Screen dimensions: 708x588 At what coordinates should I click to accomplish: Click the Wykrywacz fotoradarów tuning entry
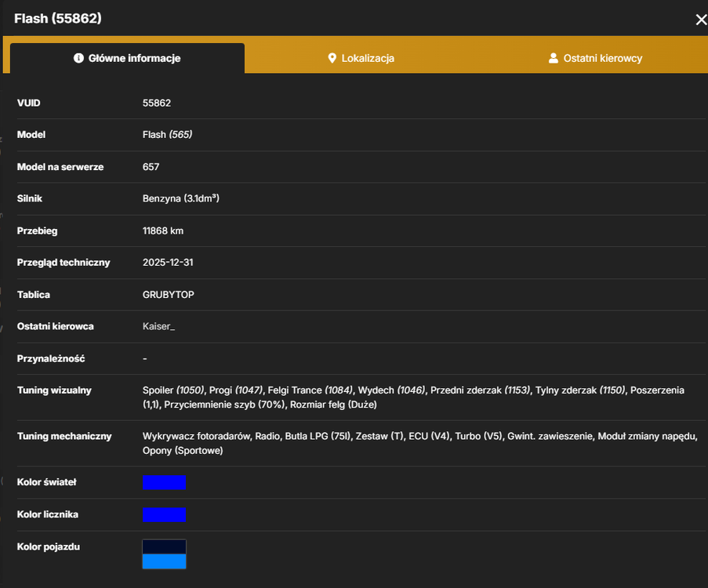(197, 436)
